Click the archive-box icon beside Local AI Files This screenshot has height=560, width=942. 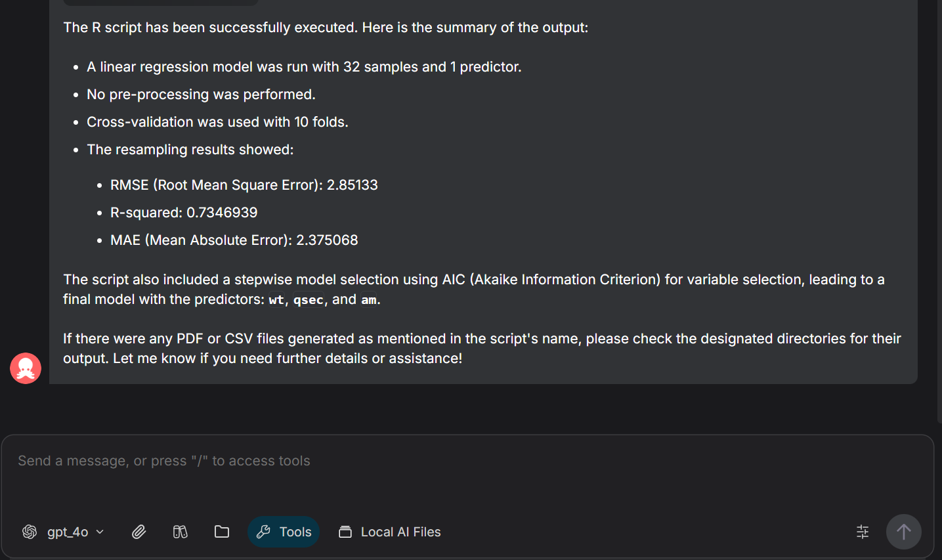[x=345, y=532]
